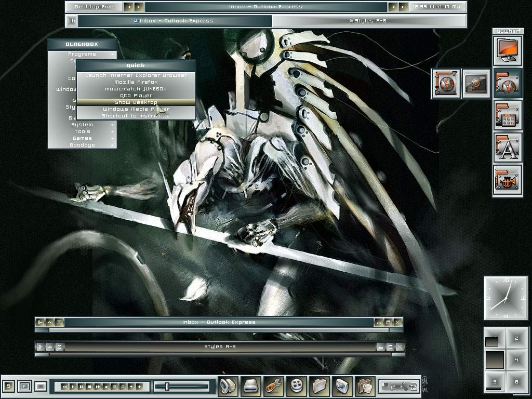Select Shortcut to msimn.exe

(136, 116)
